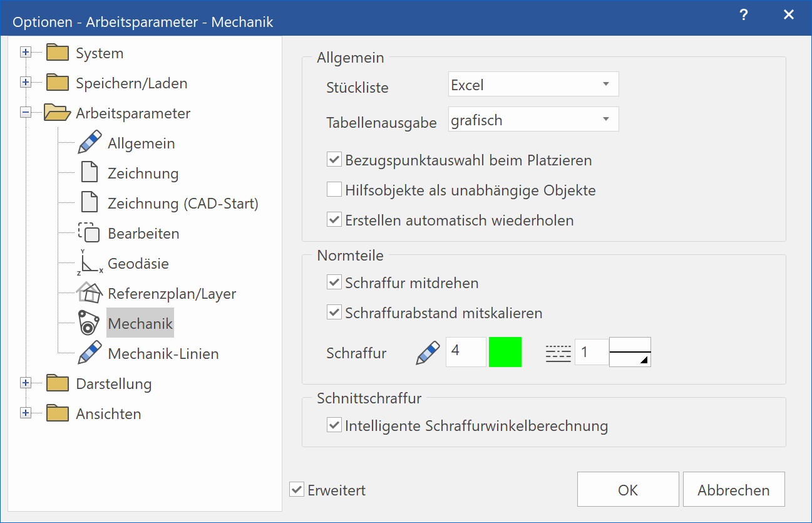Click the Bearbeiten selection icon
Screen dimensions: 812x523
(89, 232)
